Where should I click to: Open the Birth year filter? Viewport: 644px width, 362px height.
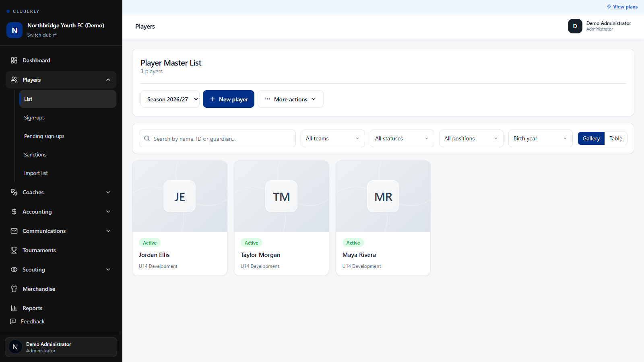pyautogui.click(x=541, y=138)
